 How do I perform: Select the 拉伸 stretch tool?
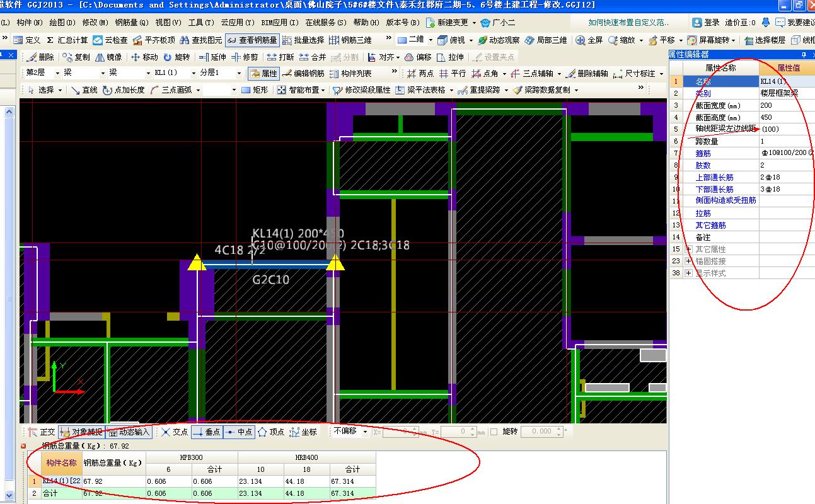click(x=451, y=57)
